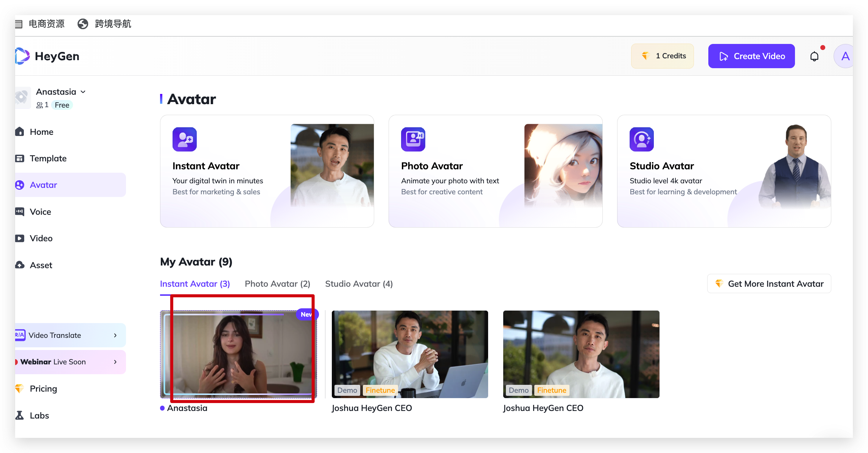Image resolution: width=868 pixels, height=453 pixels.
Task: Select the Anastasia avatar thumbnail
Action: pyautogui.click(x=238, y=354)
